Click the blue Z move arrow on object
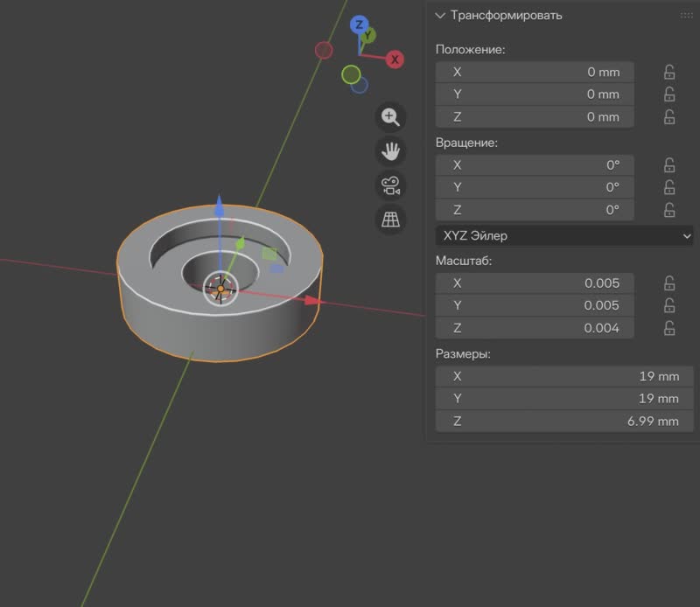This screenshot has width=700, height=607. pyautogui.click(x=220, y=212)
